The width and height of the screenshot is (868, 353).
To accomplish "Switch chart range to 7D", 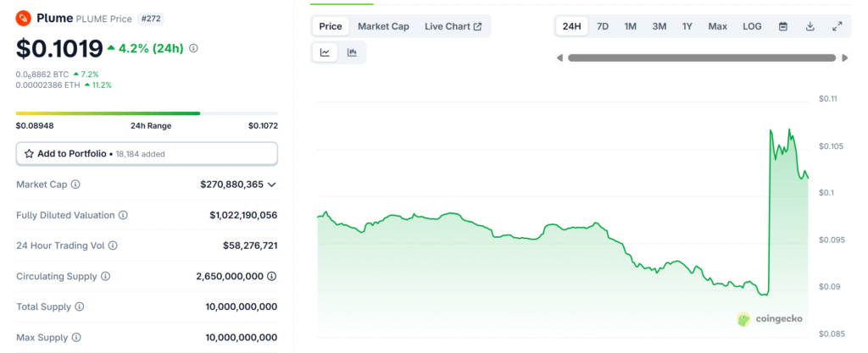I will click(x=603, y=26).
